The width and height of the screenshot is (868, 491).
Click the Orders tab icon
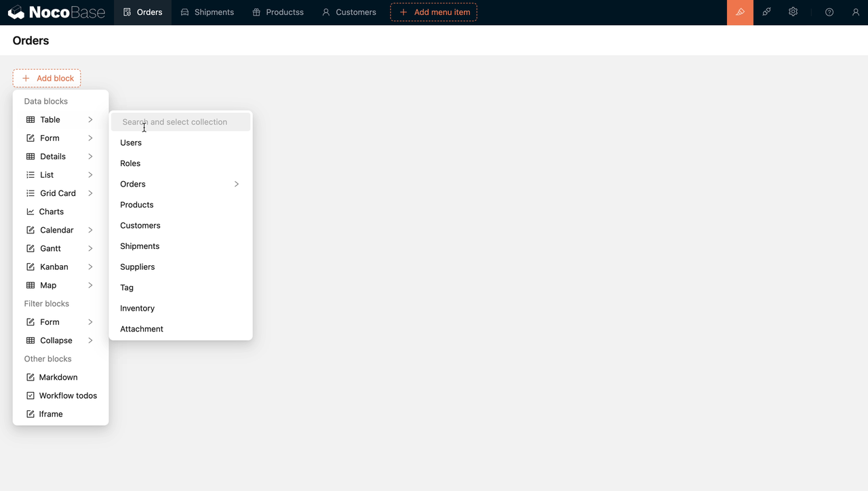127,12
